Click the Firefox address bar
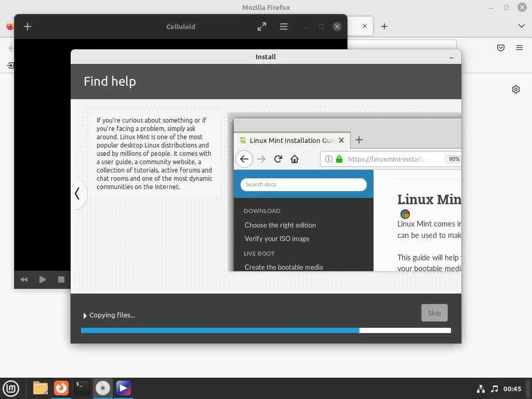 pos(402,45)
